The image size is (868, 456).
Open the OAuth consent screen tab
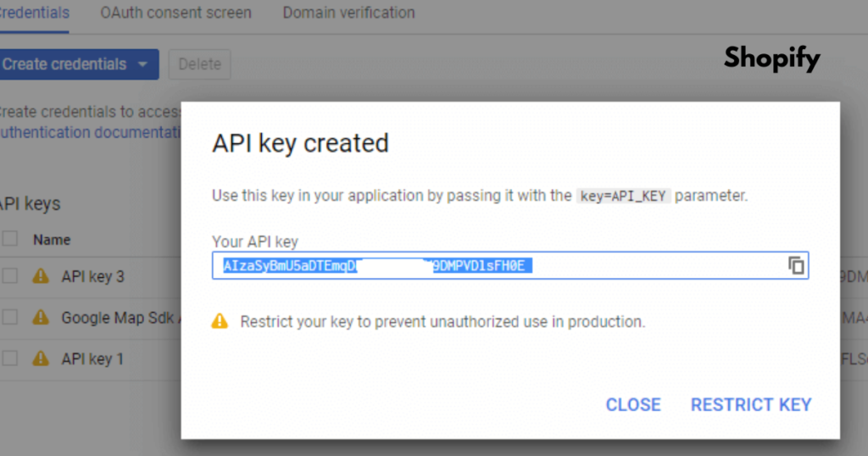point(175,13)
